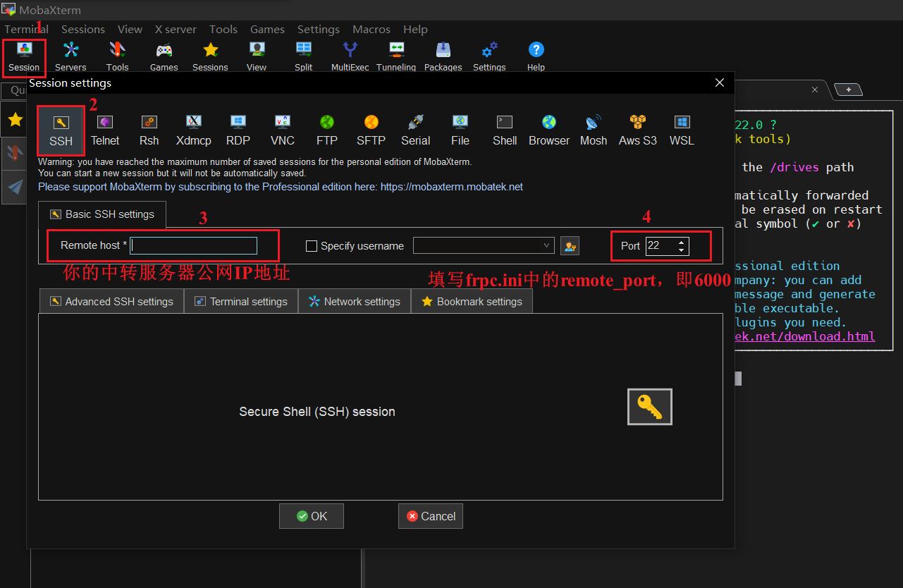This screenshot has height=588, width=903.
Task: Open the Help toolbar icon
Action: coord(536,57)
